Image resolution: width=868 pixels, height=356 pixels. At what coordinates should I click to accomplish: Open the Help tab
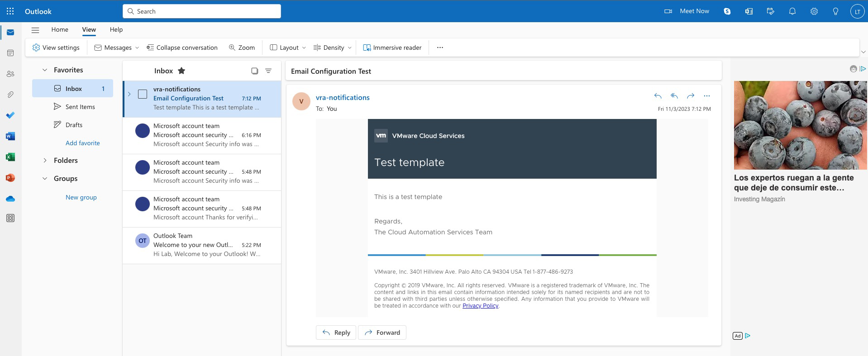click(x=116, y=29)
